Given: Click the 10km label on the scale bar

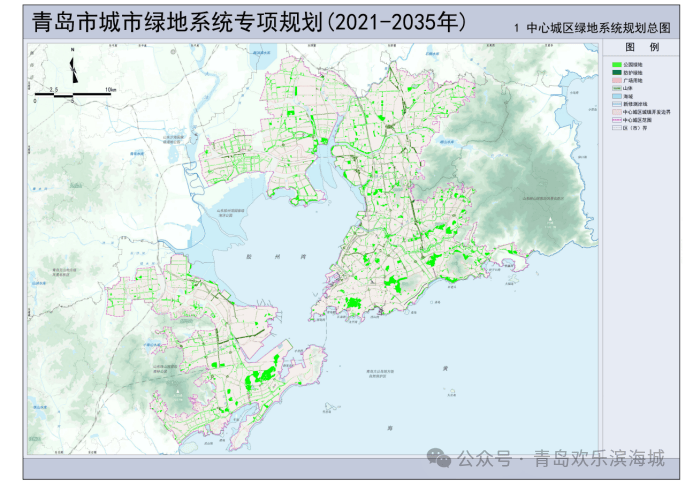Looking at the screenshot, I should [x=110, y=91].
